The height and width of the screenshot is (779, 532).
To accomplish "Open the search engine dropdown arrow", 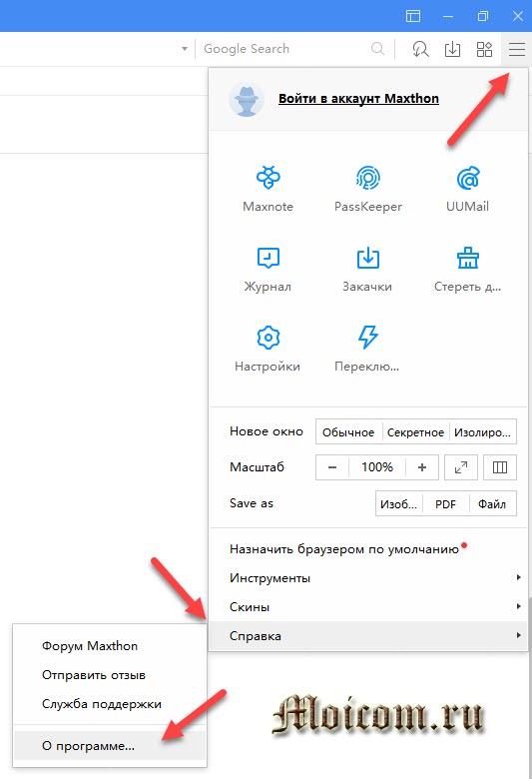I will click(x=185, y=49).
